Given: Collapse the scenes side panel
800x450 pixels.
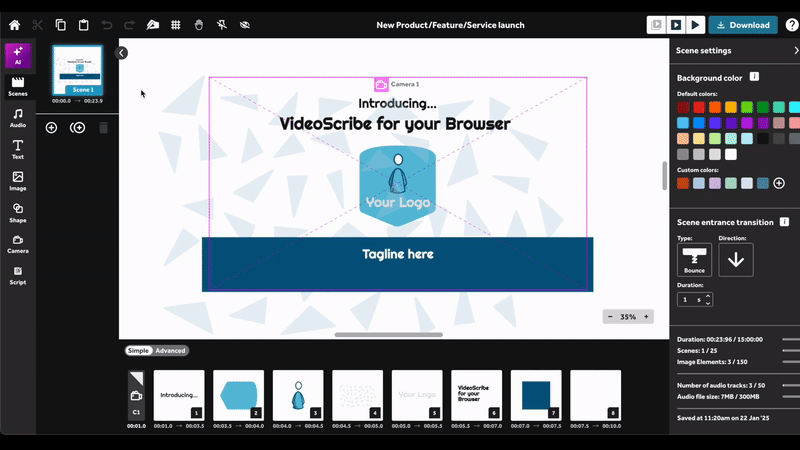Looking at the screenshot, I should point(121,53).
